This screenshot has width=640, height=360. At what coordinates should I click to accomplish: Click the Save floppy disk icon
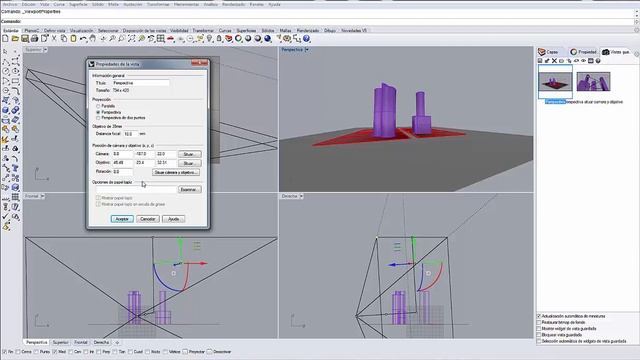[x=25, y=39]
